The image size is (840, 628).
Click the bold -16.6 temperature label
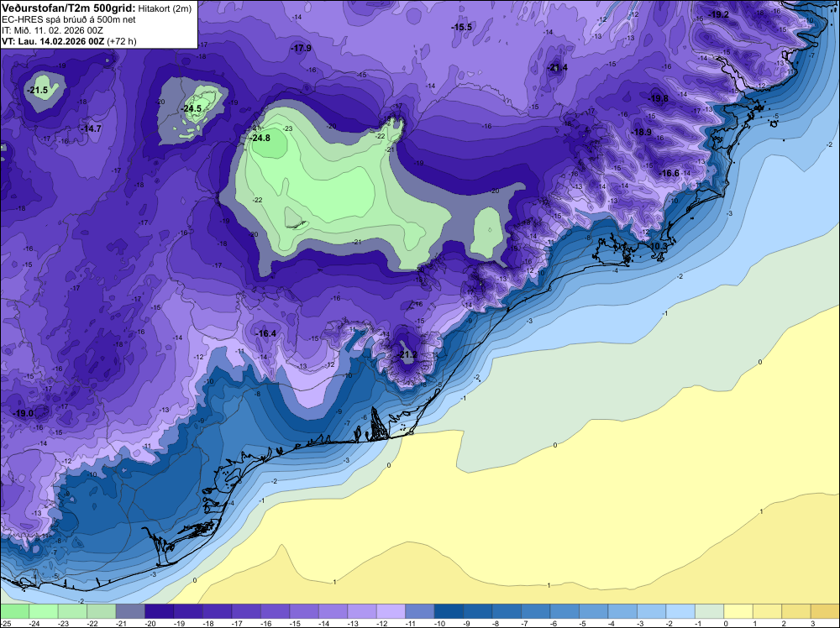669,173
